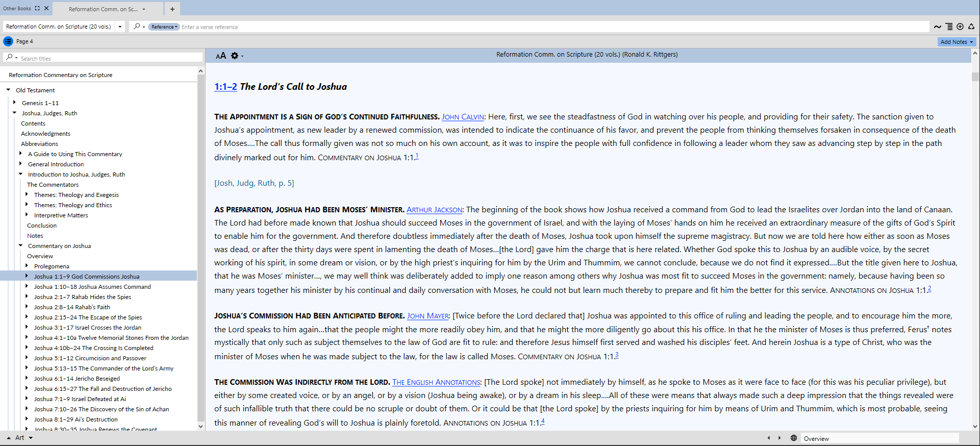Select Abbreviations in the tree
This screenshot has width=980, height=446.
click(39, 144)
